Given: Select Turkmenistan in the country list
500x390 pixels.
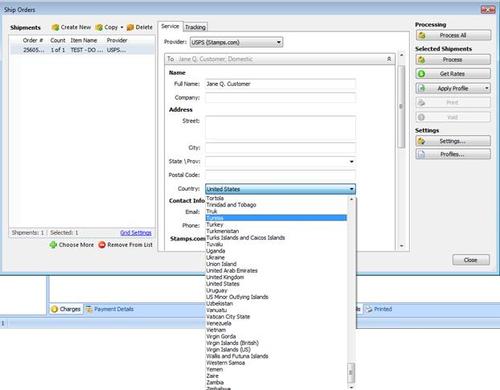Looking at the screenshot, I should coord(276,231).
